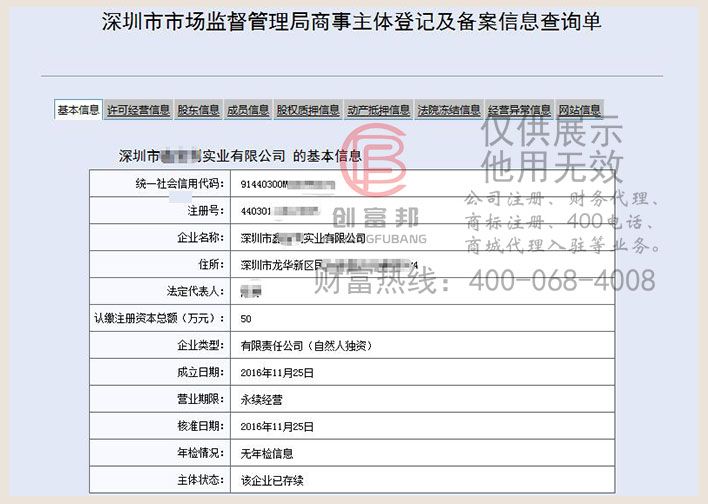Click the value 该企业已存续
This screenshot has width=708, height=504.
(272, 481)
